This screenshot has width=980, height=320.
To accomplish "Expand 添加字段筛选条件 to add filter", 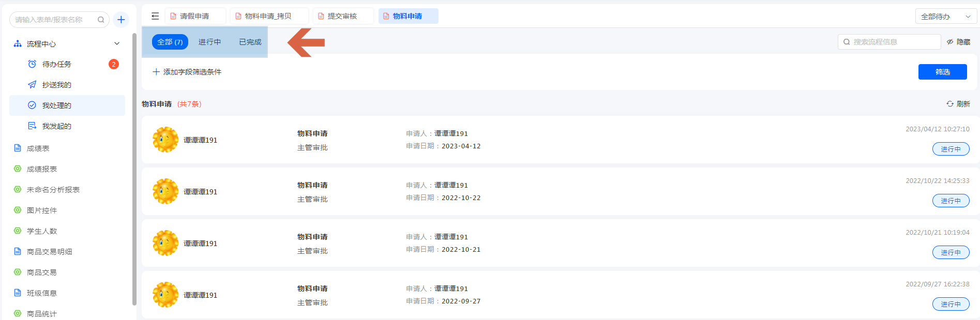I will [187, 72].
